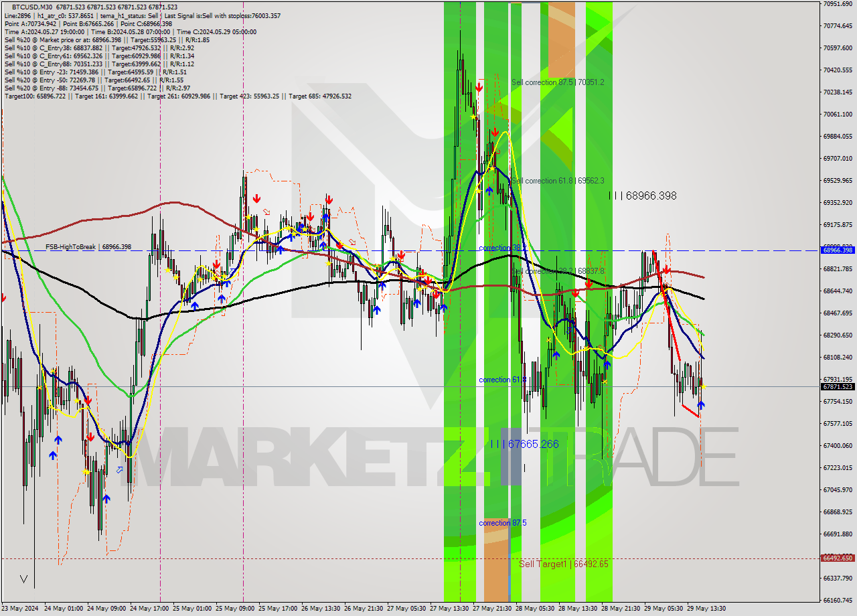Select the 'Sell Target1 | 66492.65' label
The image size is (857, 616).
[x=564, y=564]
